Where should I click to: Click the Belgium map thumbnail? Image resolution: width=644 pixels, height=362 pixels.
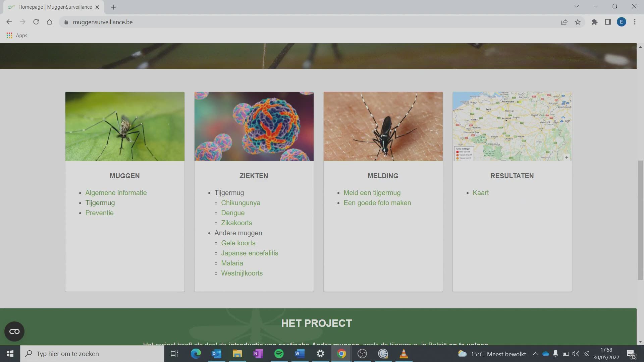coord(512,126)
